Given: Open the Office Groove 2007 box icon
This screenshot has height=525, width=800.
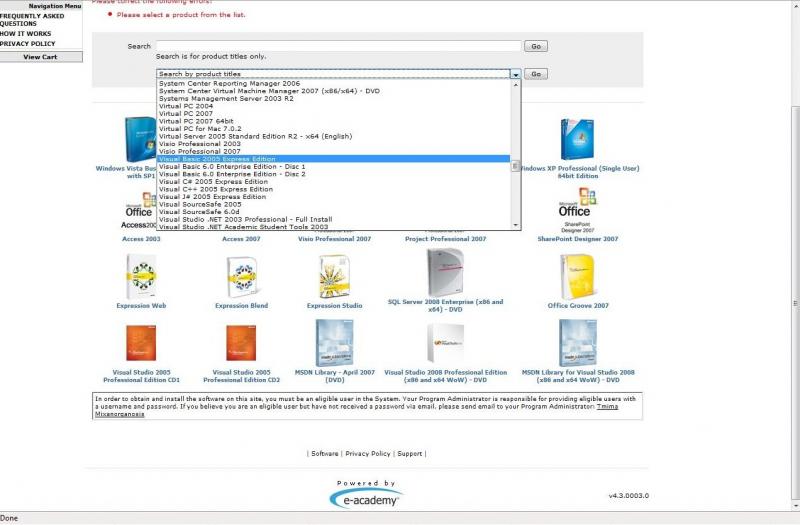Looking at the screenshot, I should point(578,277).
